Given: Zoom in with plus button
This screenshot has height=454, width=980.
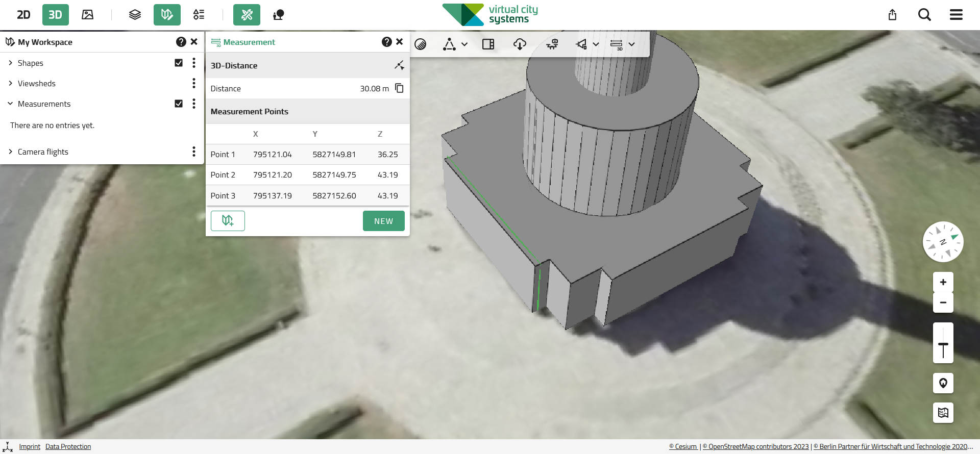Looking at the screenshot, I should [943, 282].
